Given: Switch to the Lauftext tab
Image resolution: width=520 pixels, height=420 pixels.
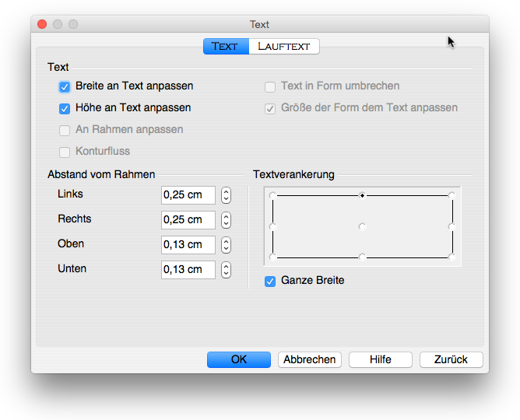Looking at the screenshot, I should point(284,46).
